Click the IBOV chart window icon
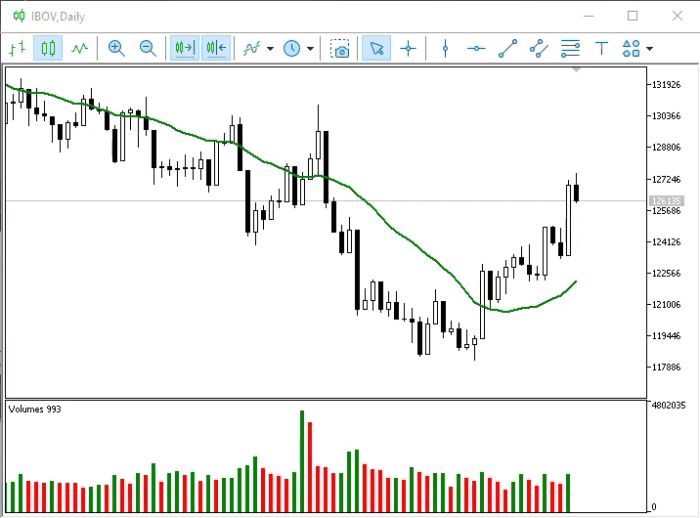The image size is (700, 518). click(x=19, y=16)
